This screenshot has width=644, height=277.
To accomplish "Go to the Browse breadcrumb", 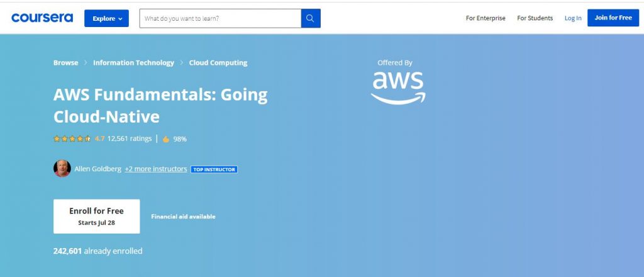I will coord(66,63).
